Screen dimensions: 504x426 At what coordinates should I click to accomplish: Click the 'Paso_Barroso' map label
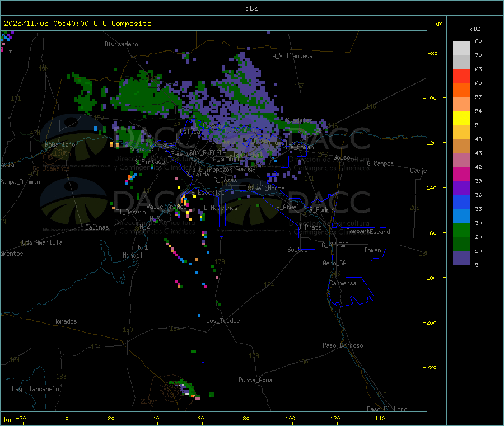click(343, 345)
